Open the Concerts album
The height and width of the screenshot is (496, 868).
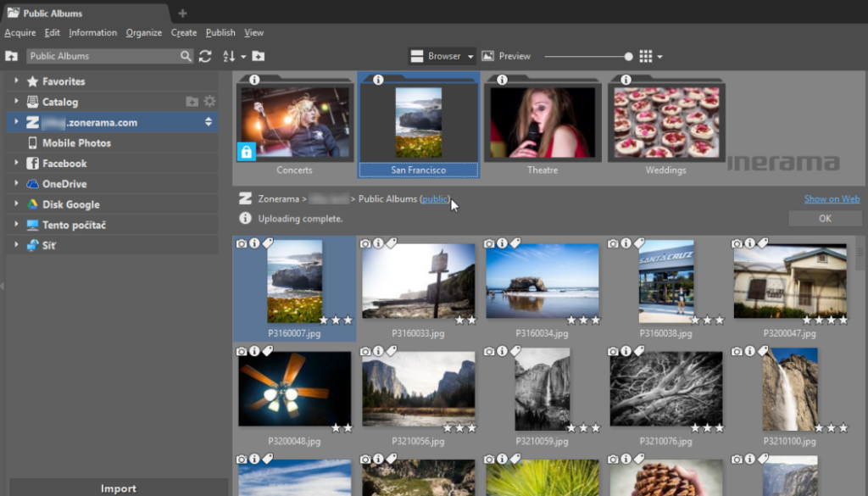tap(295, 125)
